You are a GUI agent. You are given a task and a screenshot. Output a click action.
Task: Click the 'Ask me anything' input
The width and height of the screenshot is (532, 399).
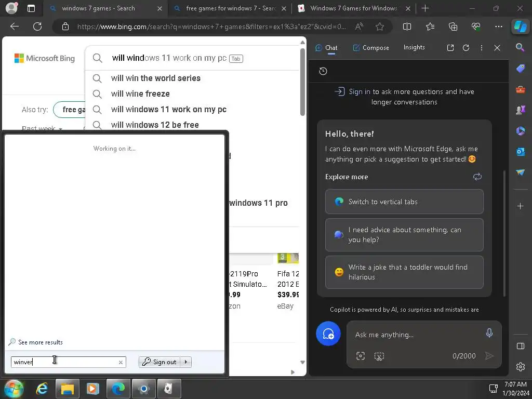click(417, 335)
